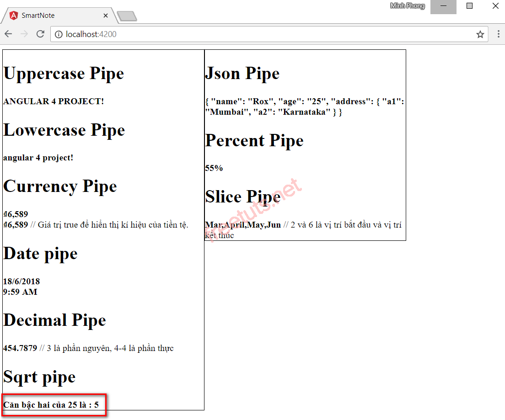Click the forward navigation arrow

click(25, 34)
